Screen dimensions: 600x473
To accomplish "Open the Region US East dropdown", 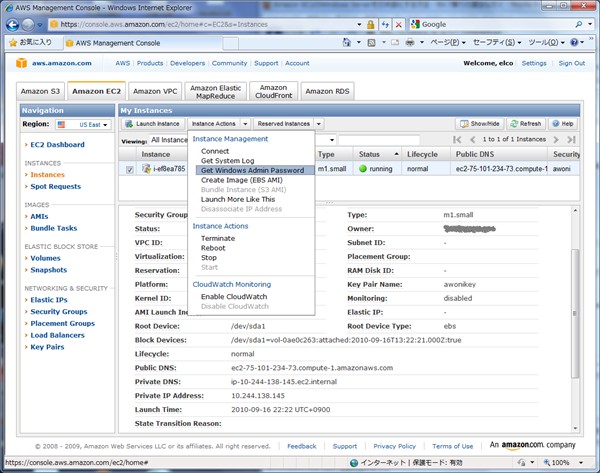I will tap(83, 125).
